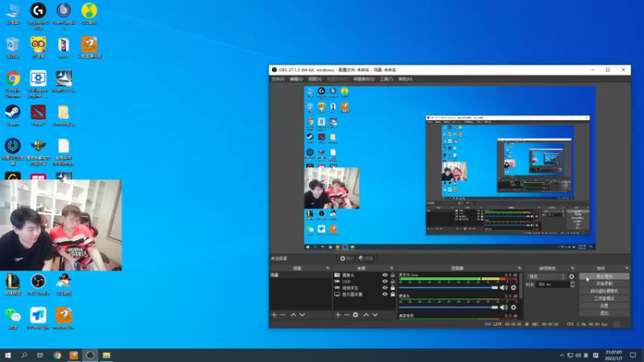Open the View menu in OBS
The image size is (644, 362).
point(315,79)
